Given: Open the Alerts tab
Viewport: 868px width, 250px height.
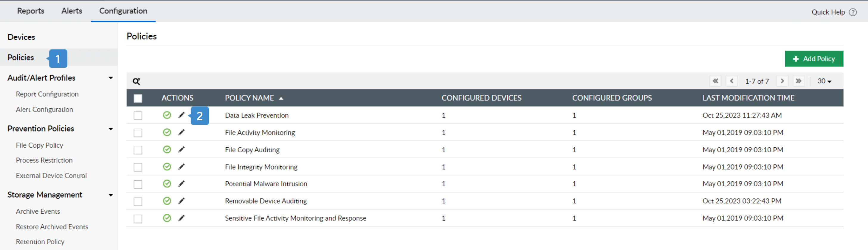Looking at the screenshot, I should (72, 11).
